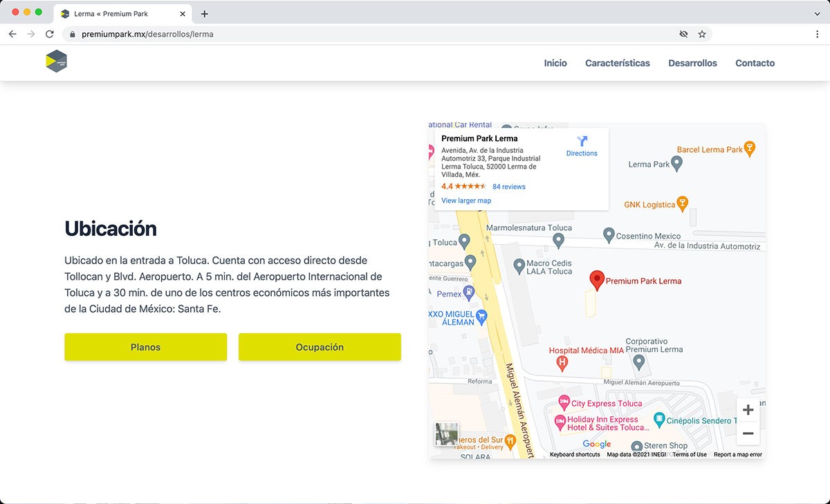Select the Corporativo Premium Lerma pin
This screenshot has width=830, height=504.
pyautogui.click(x=638, y=362)
